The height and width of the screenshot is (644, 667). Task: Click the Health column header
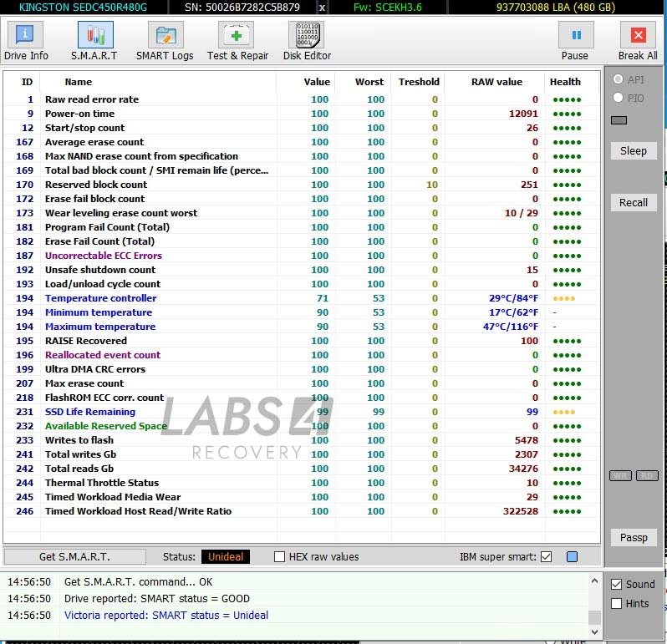(565, 82)
